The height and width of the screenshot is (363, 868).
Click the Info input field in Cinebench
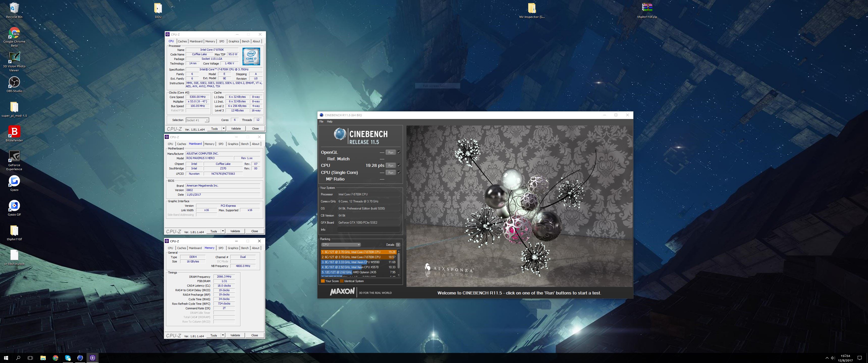coord(369,230)
